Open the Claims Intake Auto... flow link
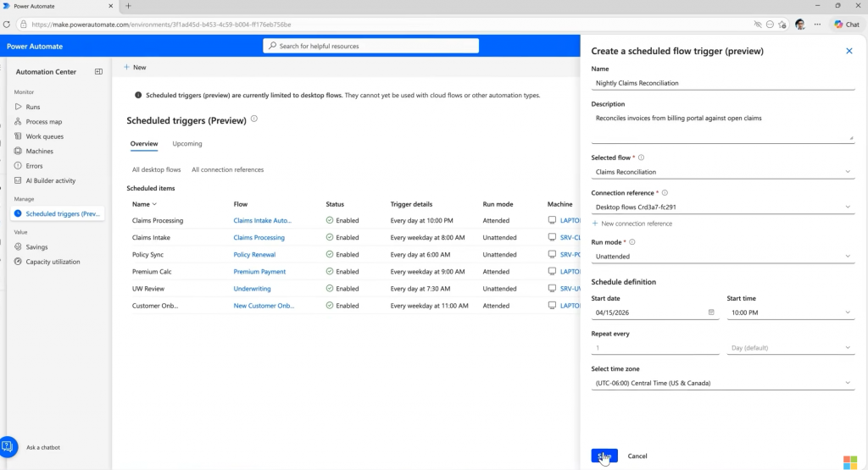The height and width of the screenshot is (470, 868). 263,220
